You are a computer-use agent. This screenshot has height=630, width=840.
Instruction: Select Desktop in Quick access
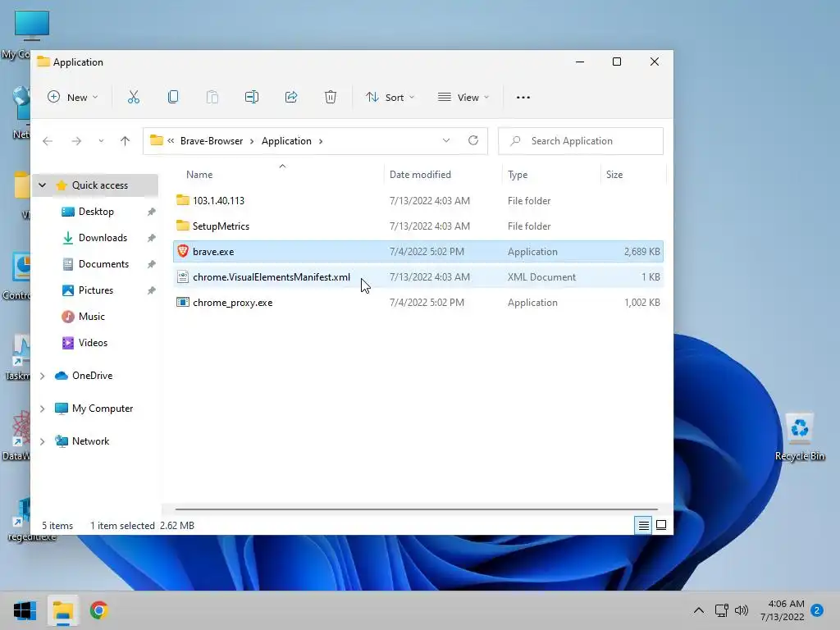(97, 212)
